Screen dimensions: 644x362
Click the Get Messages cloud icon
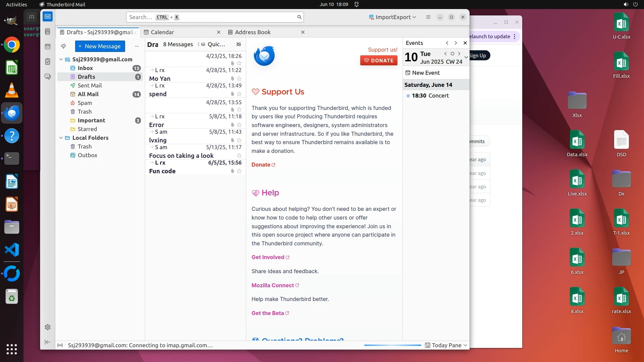(63, 46)
